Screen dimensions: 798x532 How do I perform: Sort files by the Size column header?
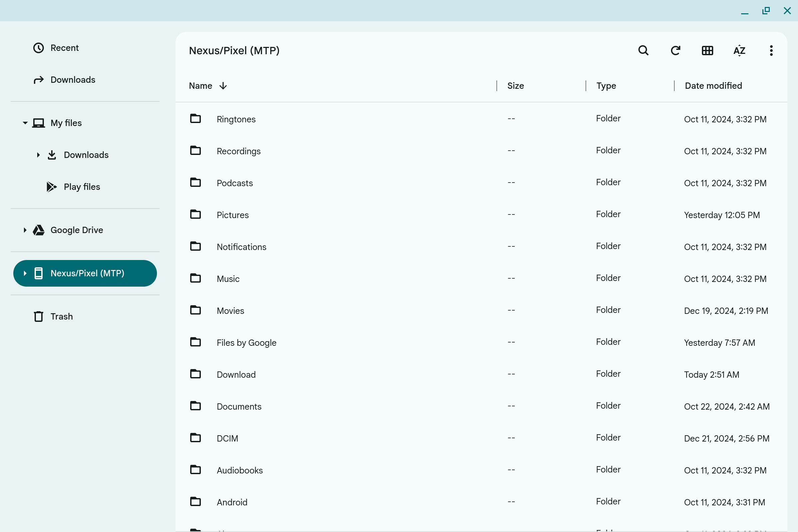click(x=515, y=85)
